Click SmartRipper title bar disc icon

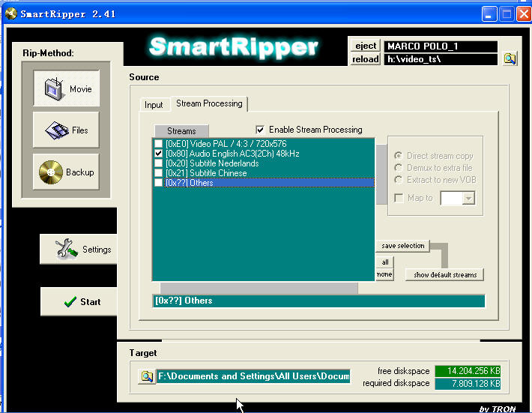(x=10, y=14)
